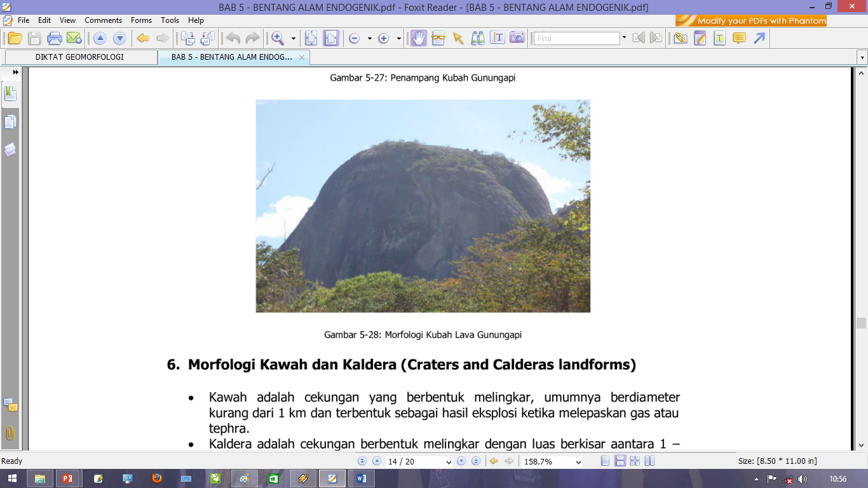Email the PDF via envelope icon

tap(74, 38)
